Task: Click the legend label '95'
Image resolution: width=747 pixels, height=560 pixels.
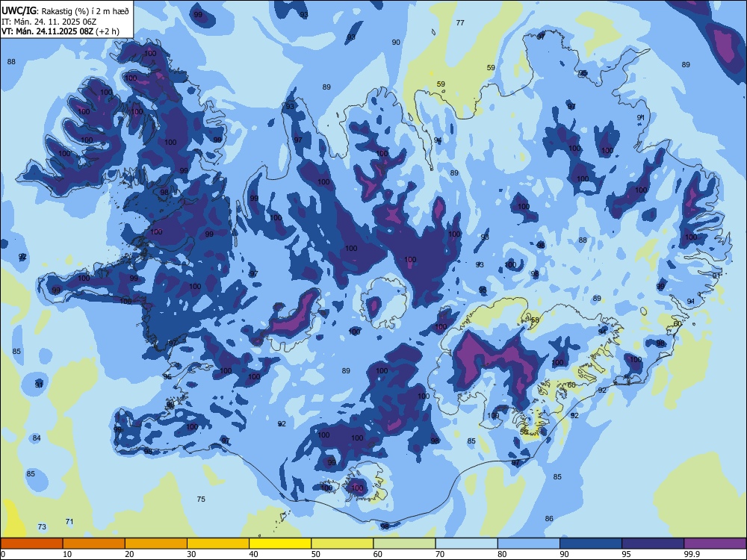Action: [627, 554]
